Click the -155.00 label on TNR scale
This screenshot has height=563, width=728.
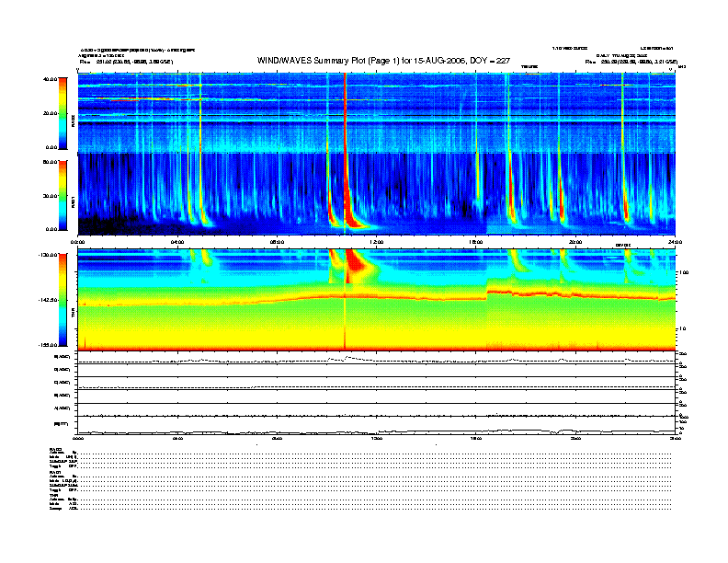coord(48,345)
